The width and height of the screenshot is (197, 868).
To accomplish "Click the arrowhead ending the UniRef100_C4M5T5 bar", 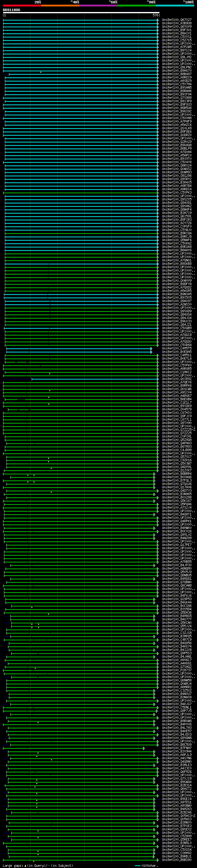I will 151,349.
